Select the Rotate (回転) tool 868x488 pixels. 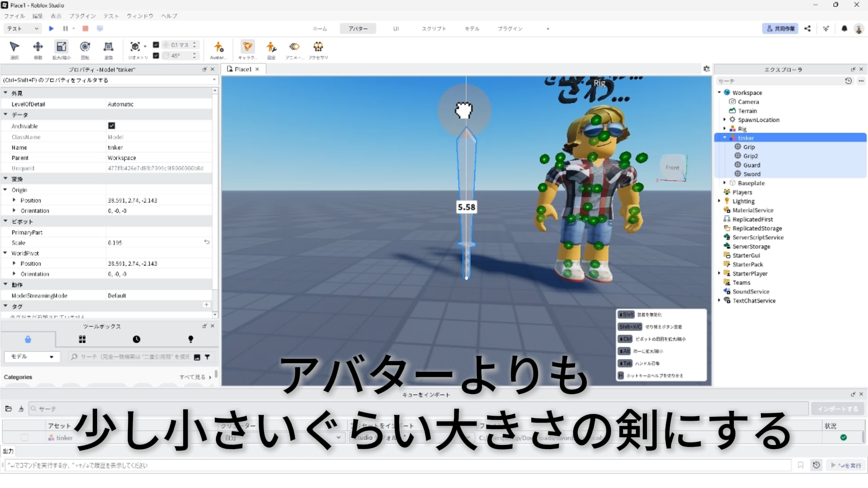(x=85, y=47)
